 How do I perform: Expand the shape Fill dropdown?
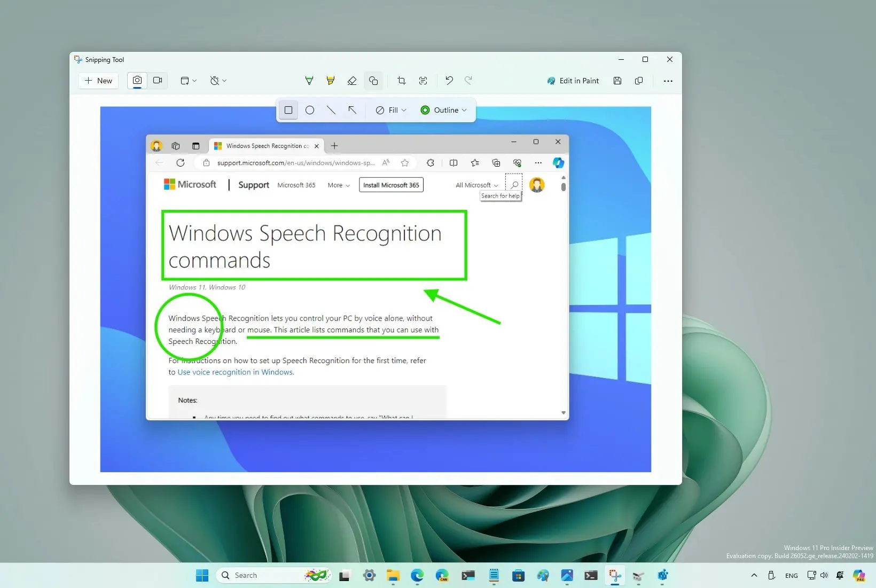(x=391, y=110)
